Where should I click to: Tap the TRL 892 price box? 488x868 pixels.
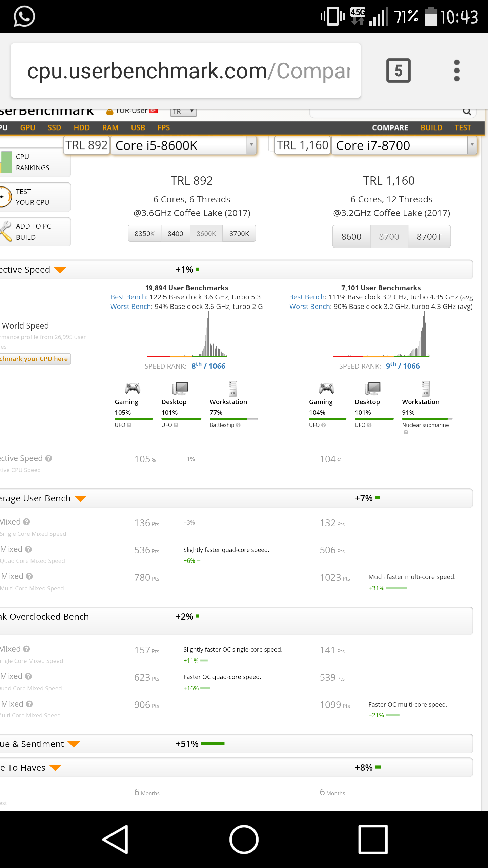(86, 145)
